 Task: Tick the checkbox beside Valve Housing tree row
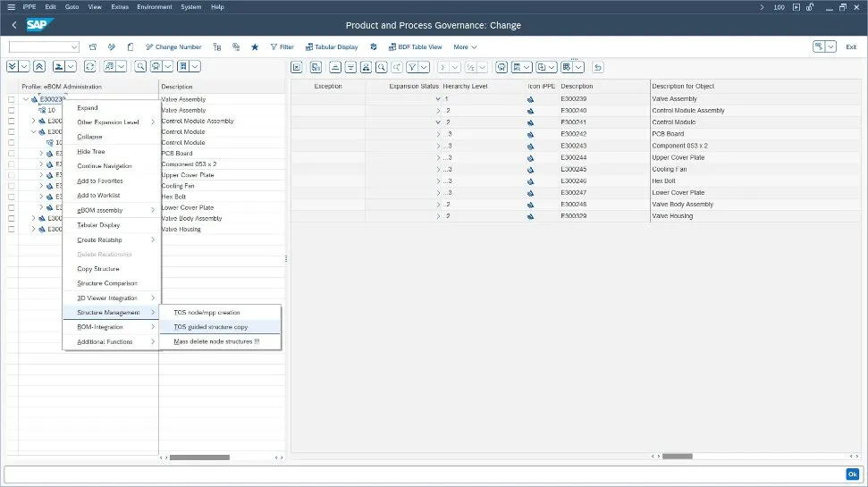tap(12, 230)
